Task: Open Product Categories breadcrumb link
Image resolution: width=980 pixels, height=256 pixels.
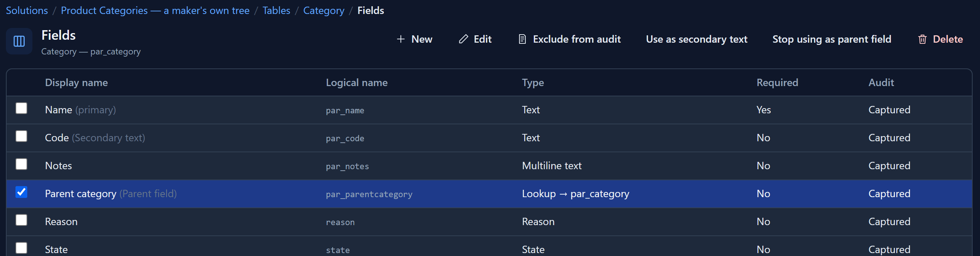Action: pyautogui.click(x=155, y=11)
